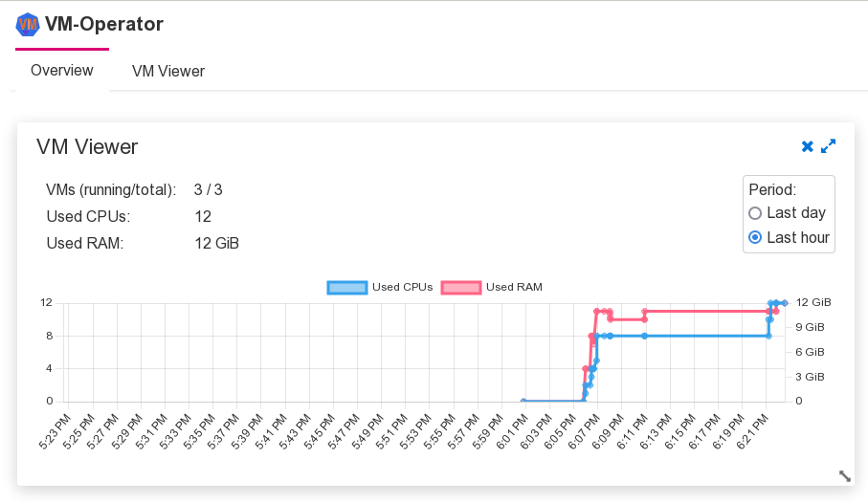The width and height of the screenshot is (868, 502).
Task: Click the VM-Operator logo icon
Action: tap(28, 24)
